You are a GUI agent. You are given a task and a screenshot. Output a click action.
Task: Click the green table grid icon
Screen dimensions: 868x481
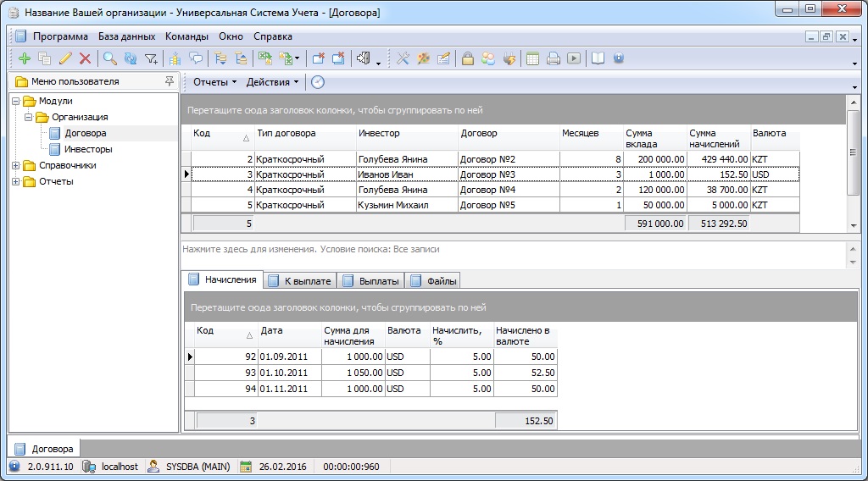click(532, 58)
